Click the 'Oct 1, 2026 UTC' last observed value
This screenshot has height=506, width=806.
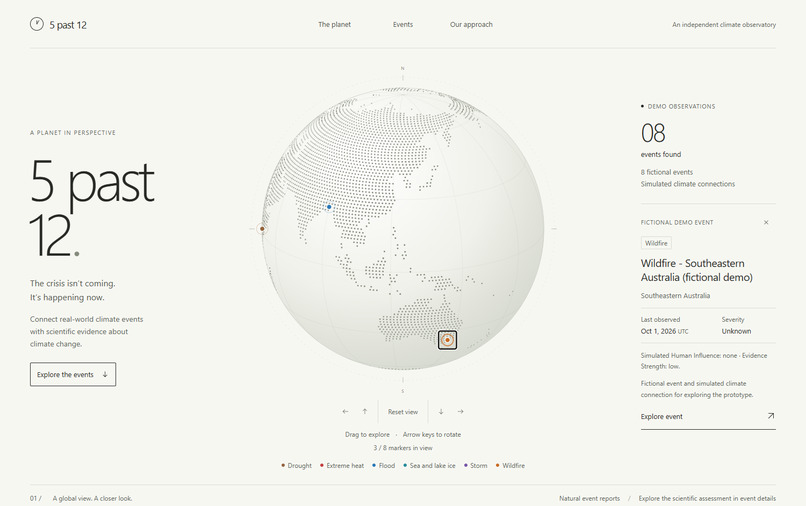[x=664, y=331]
